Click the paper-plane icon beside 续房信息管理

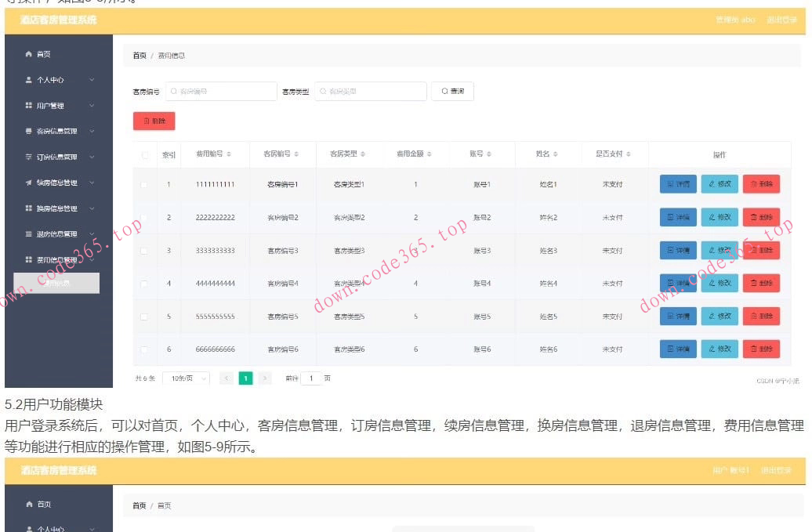pyautogui.click(x=28, y=182)
